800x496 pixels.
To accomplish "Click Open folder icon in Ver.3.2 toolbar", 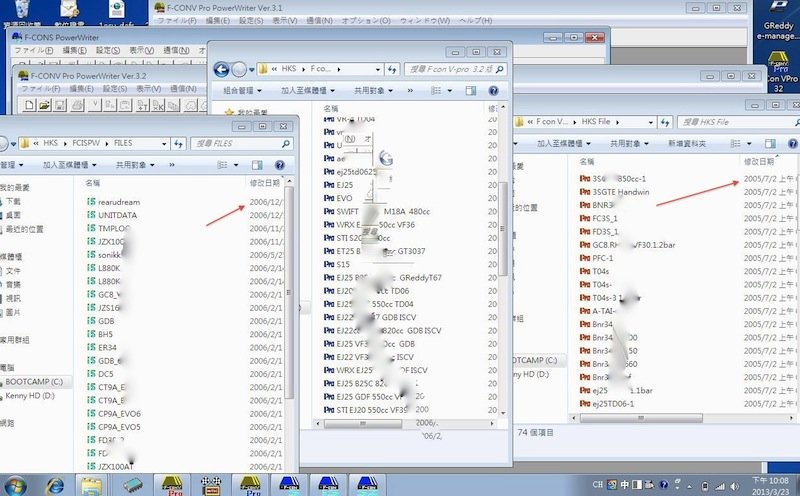I will [44, 105].
